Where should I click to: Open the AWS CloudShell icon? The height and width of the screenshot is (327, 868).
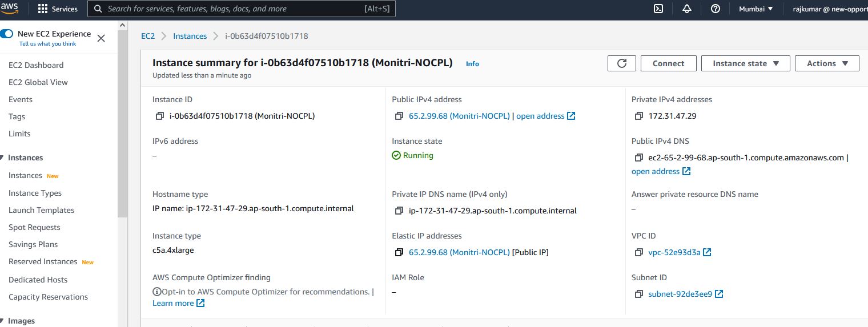tap(658, 9)
